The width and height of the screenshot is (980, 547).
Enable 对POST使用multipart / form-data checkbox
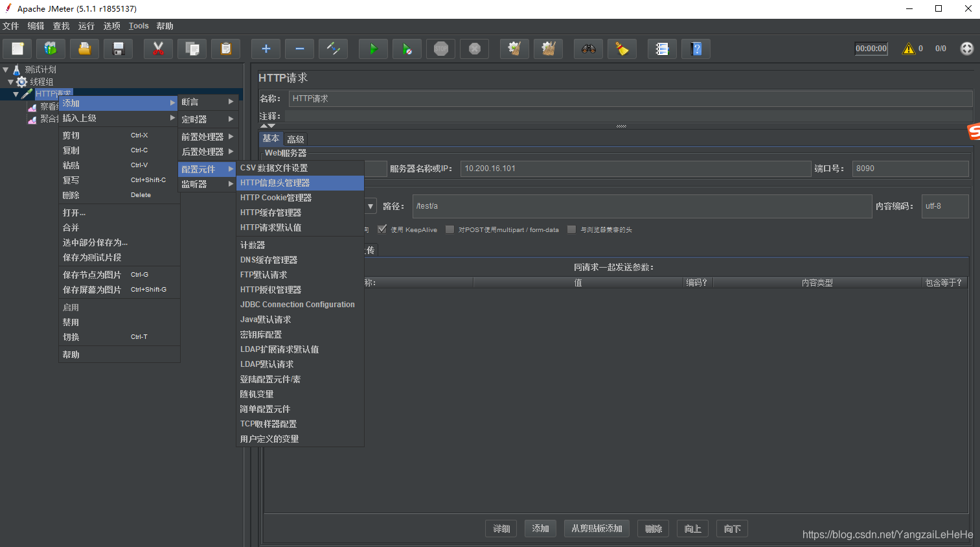point(450,229)
